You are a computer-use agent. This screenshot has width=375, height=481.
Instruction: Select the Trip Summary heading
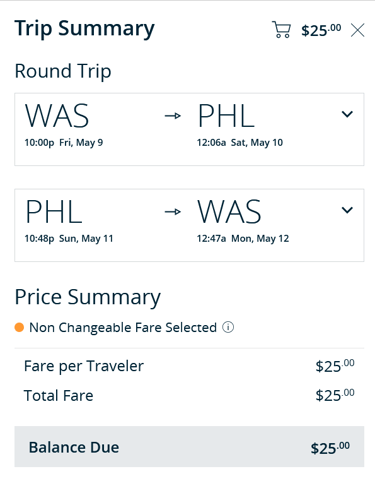coord(85,29)
